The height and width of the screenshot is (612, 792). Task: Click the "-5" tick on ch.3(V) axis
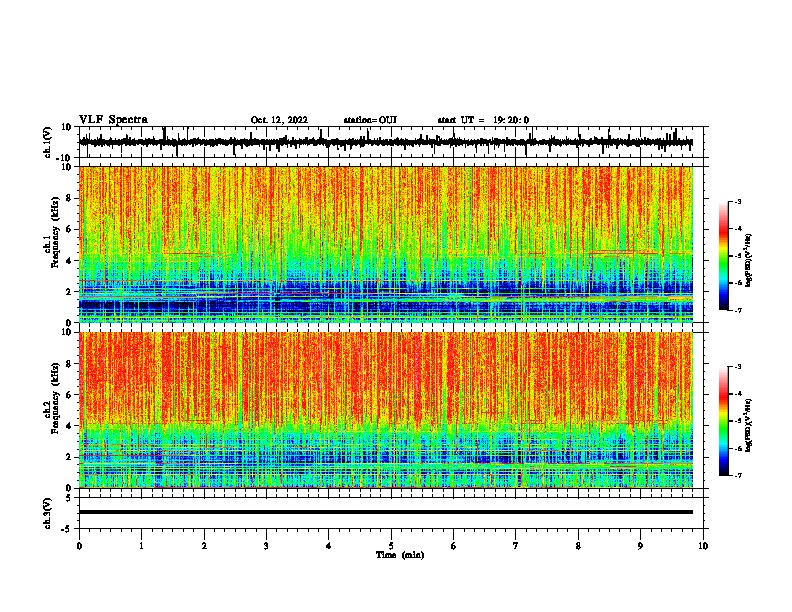(x=67, y=529)
